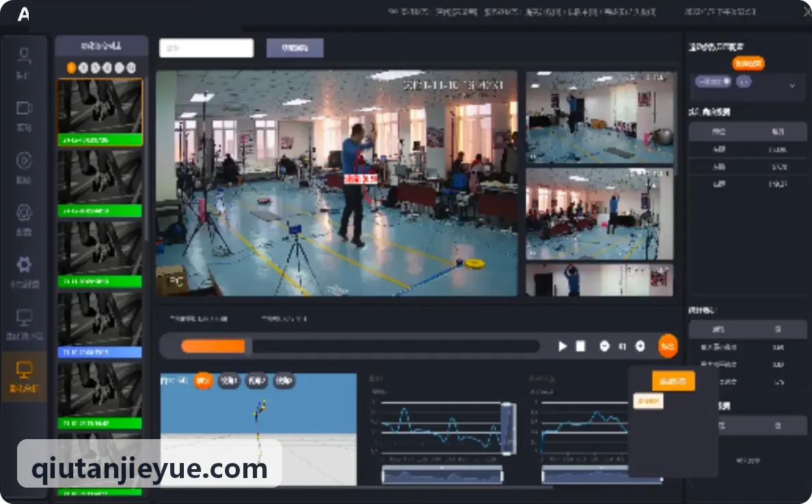Click the 3D skeleton preview viewport
Image resolution: width=812 pixels, height=504 pixels.
click(x=258, y=429)
